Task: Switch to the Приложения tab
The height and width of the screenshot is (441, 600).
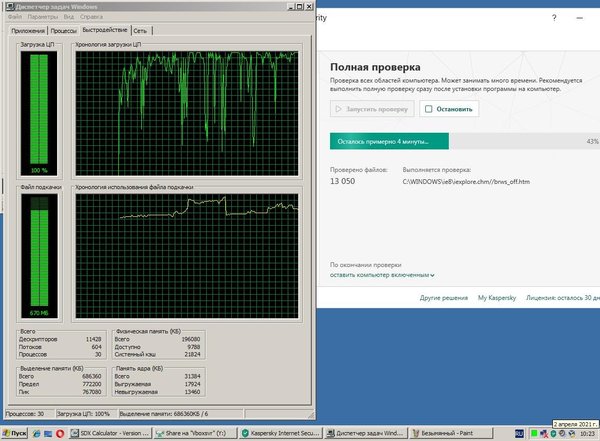Action: click(27, 32)
